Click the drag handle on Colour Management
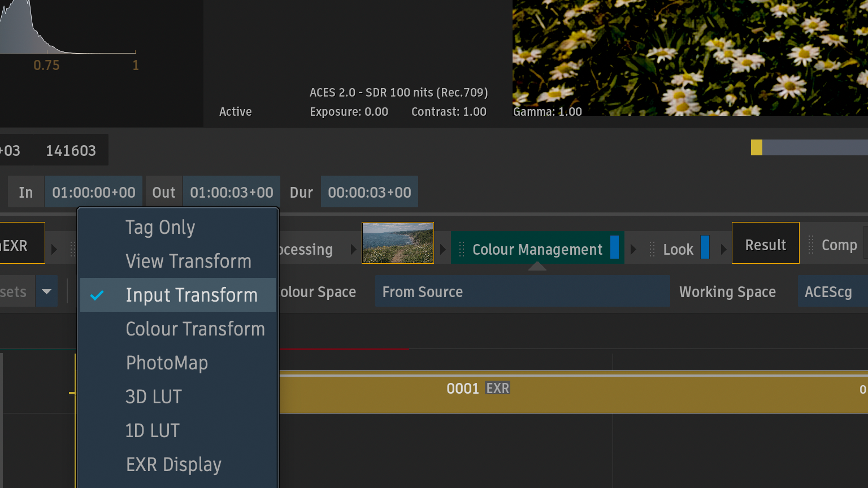Screen dimensions: 868x488 (x=462, y=249)
